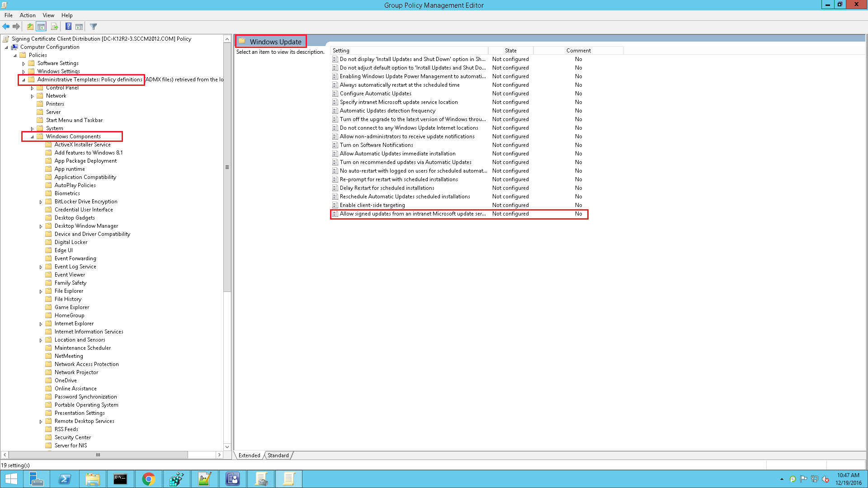Launch PowerShell from the taskbar
This screenshot has width=868, height=488.
click(64, 479)
